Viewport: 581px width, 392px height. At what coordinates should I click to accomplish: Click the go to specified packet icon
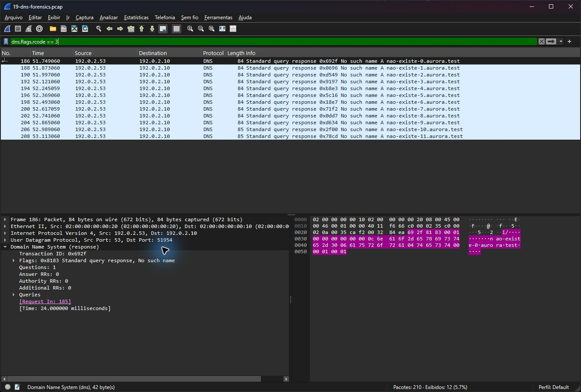[x=131, y=29]
